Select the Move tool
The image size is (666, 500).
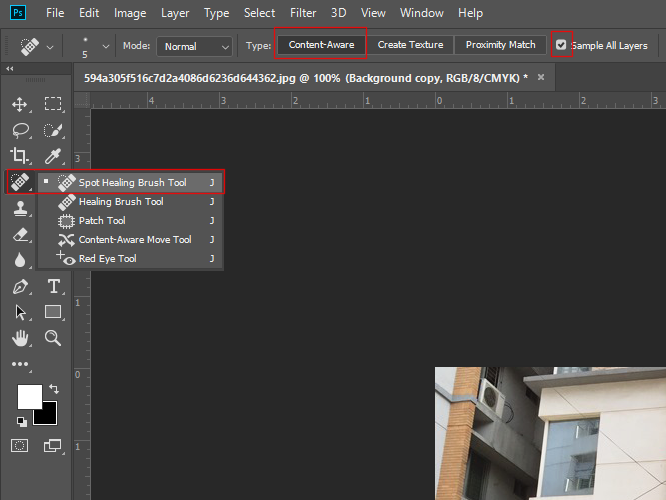(20, 105)
